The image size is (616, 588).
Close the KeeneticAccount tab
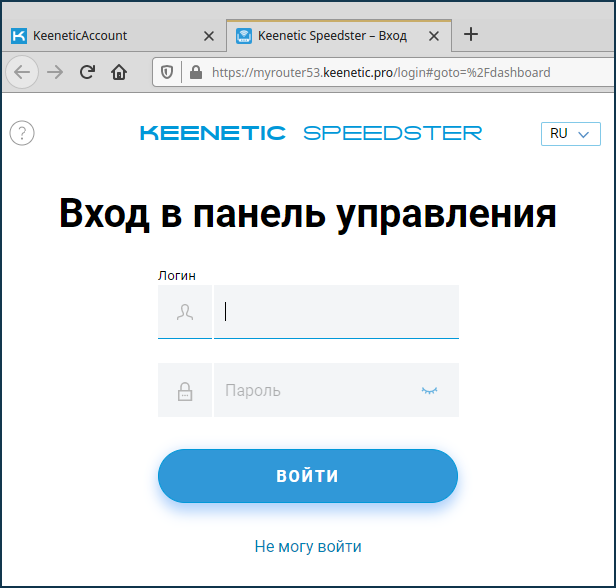pos(209,36)
